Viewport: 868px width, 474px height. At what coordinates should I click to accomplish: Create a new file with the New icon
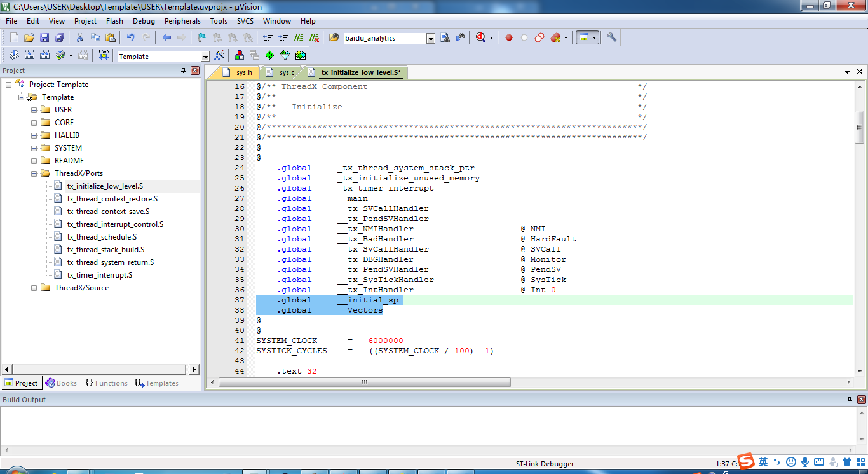coord(14,38)
